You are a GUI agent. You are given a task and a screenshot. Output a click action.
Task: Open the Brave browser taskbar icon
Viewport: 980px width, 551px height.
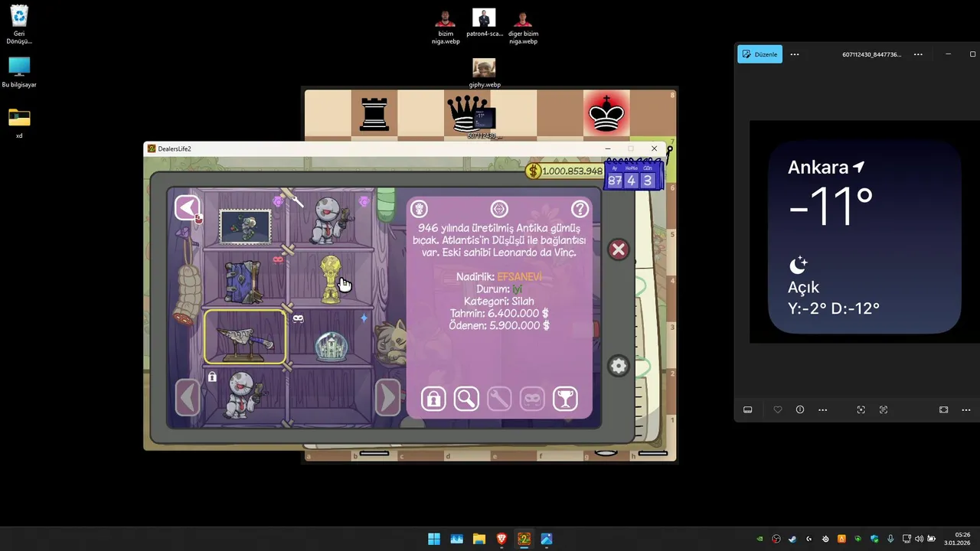(501, 539)
